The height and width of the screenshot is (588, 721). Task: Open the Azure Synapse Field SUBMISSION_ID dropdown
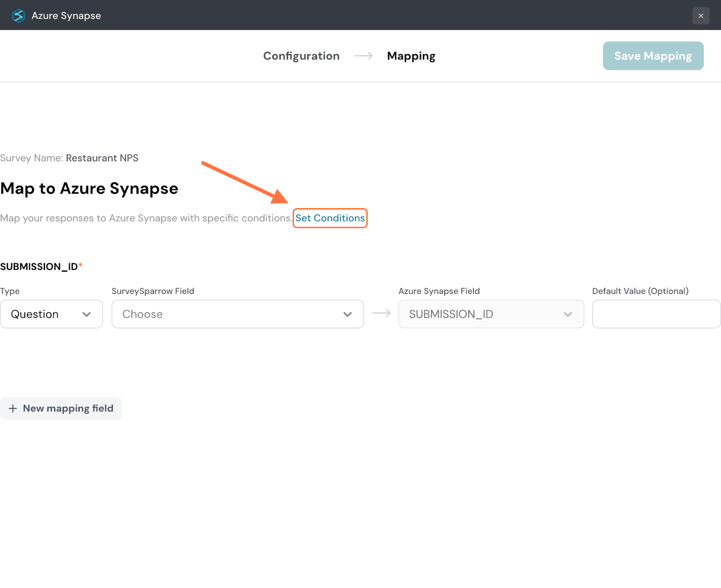pos(491,314)
